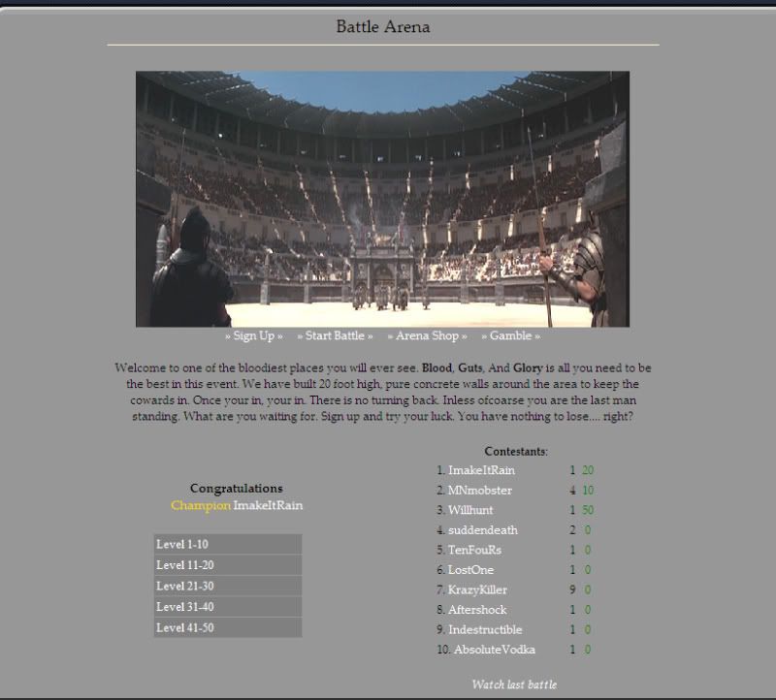The width and height of the screenshot is (776, 700).
Task: Open contestant suddendeath
Action: point(483,530)
